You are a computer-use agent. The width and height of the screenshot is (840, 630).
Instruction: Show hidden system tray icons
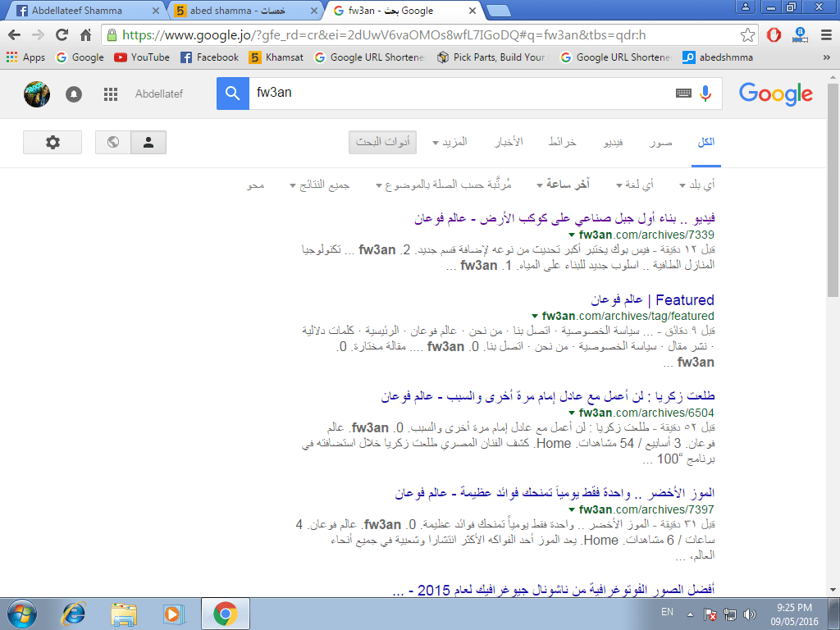(x=690, y=614)
